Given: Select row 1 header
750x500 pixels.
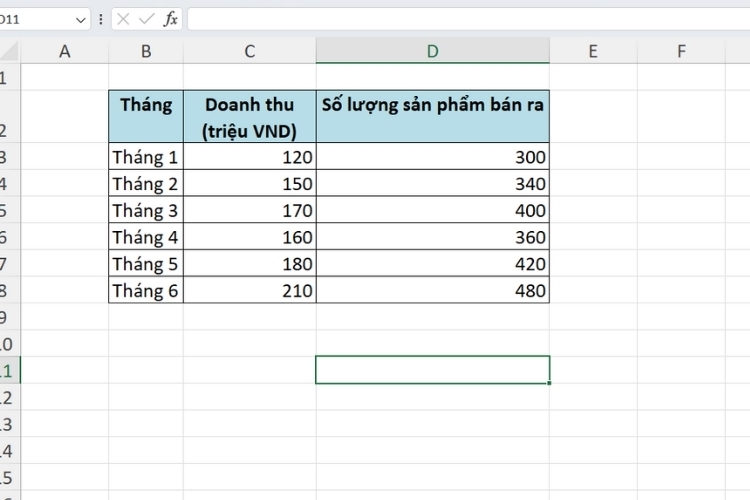Looking at the screenshot, I should [x=10, y=77].
